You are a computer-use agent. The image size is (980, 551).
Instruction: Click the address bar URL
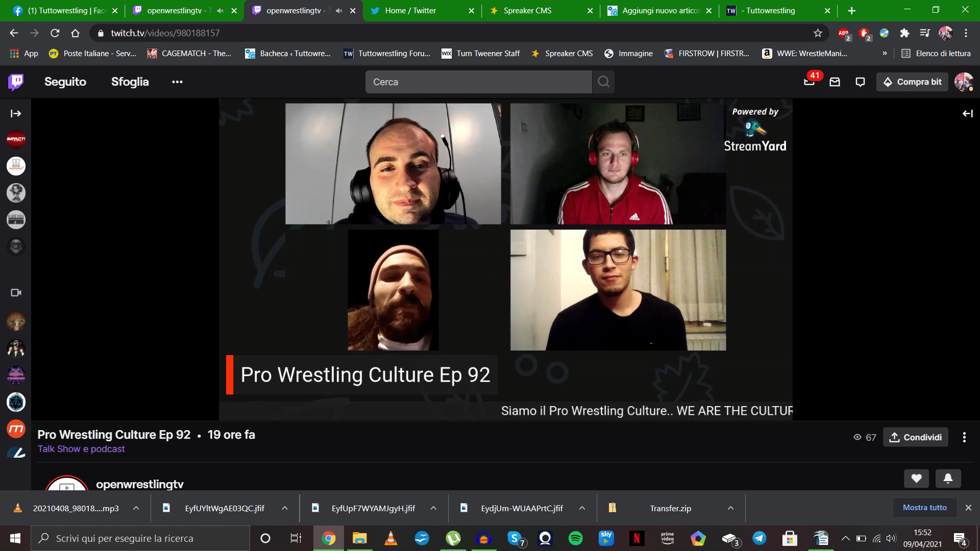[165, 33]
